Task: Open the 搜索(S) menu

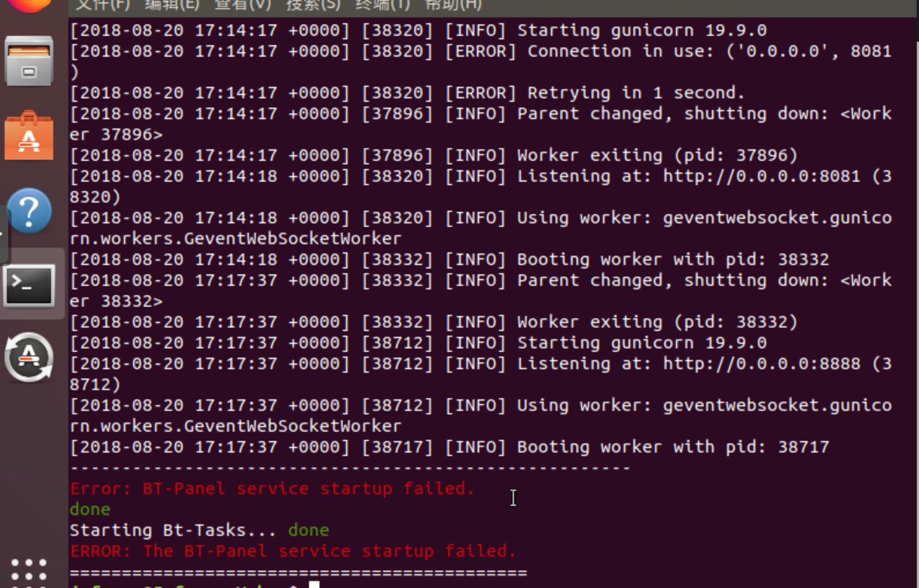Action: (313, 5)
